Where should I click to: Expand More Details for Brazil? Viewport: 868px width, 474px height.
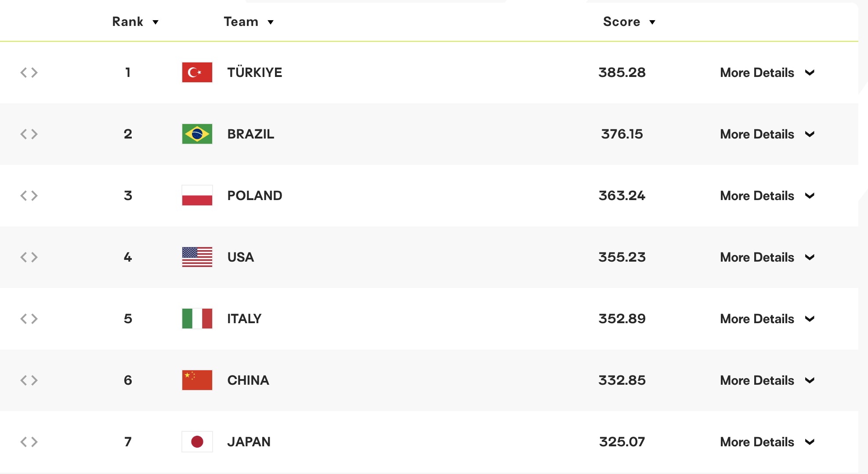767,134
